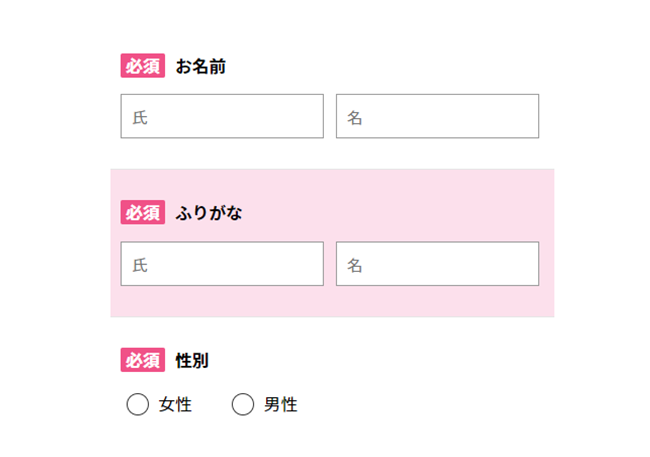Select the 女性 radio button
Image resolution: width=650 pixels, height=457 pixels.
pyautogui.click(x=138, y=405)
